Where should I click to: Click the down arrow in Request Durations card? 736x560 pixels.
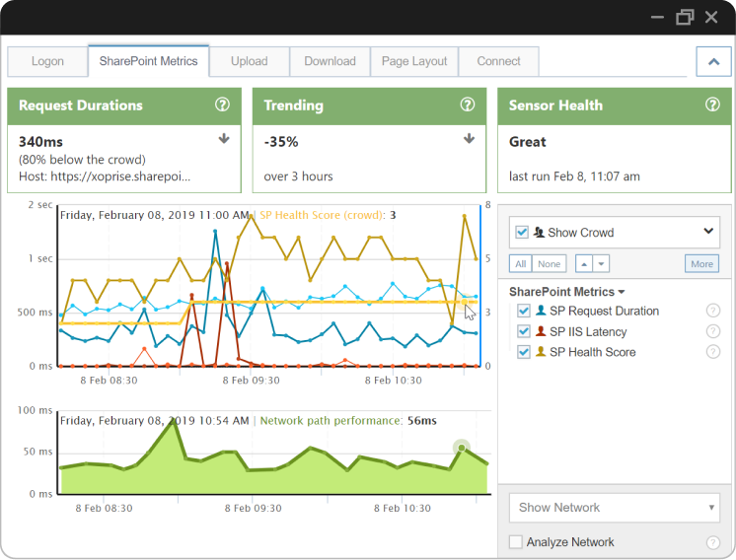(x=224, y=138)
